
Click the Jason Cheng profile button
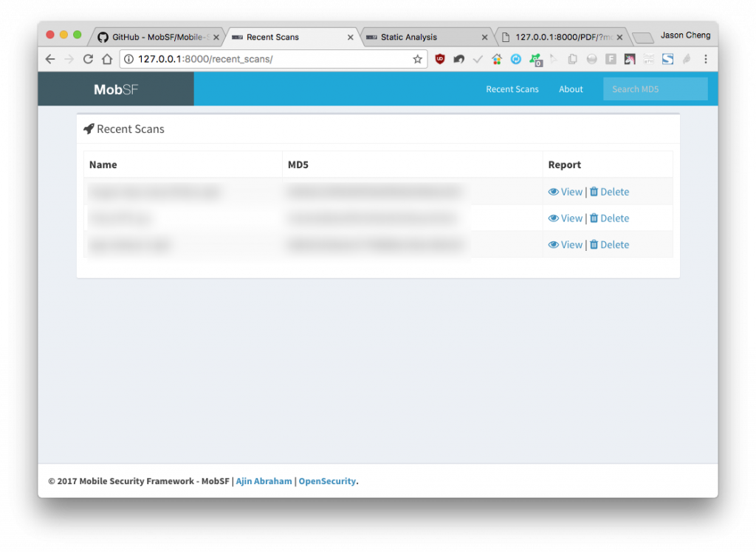coord(685,35)
